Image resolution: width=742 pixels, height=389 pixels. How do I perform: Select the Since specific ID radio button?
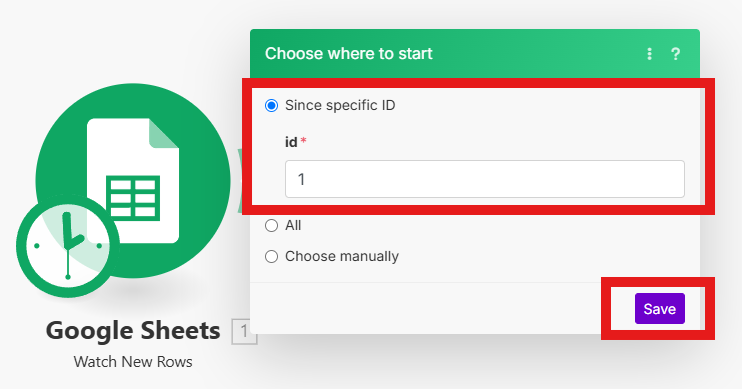[271, 105]
